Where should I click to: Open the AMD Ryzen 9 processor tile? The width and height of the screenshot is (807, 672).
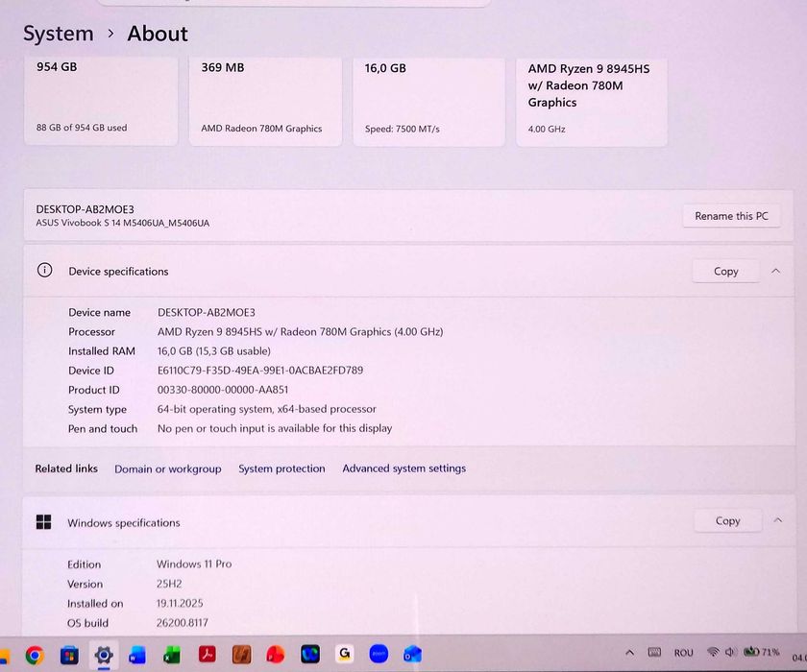click(592, 103)
